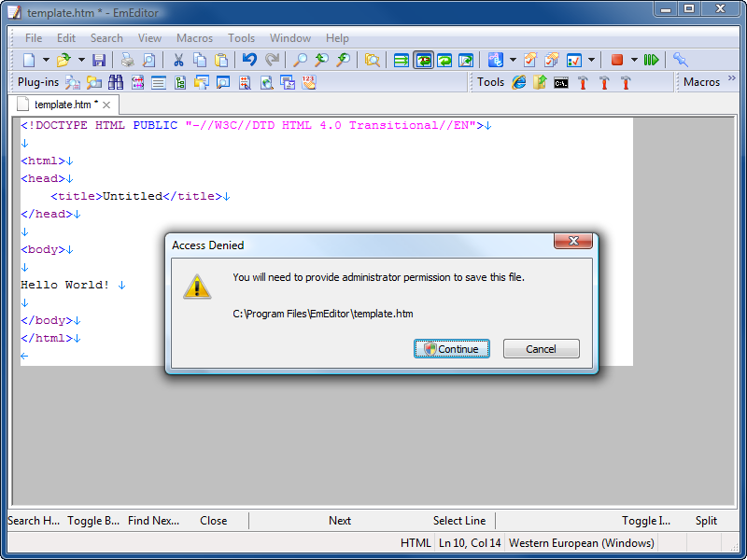Click the 123 counting hand plug-in icon
The height and width of the screenshot is (560, 747).
(309, 82)
